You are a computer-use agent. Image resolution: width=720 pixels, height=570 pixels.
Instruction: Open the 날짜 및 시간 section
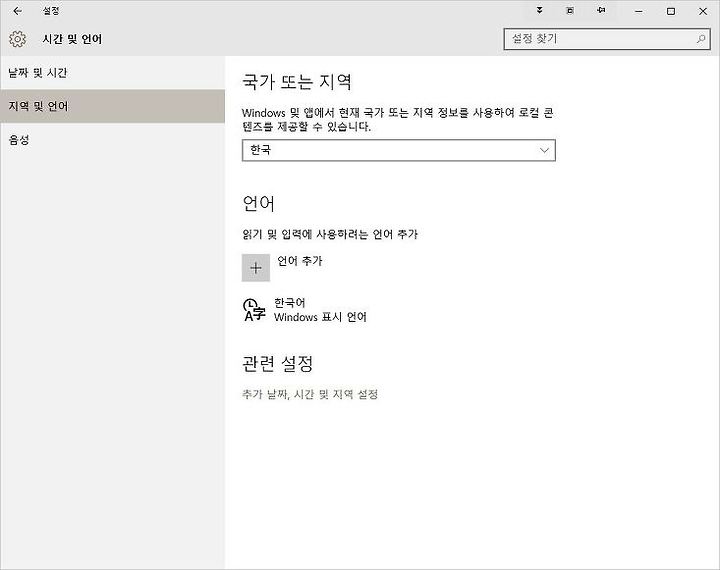click(x=112, y=73)
